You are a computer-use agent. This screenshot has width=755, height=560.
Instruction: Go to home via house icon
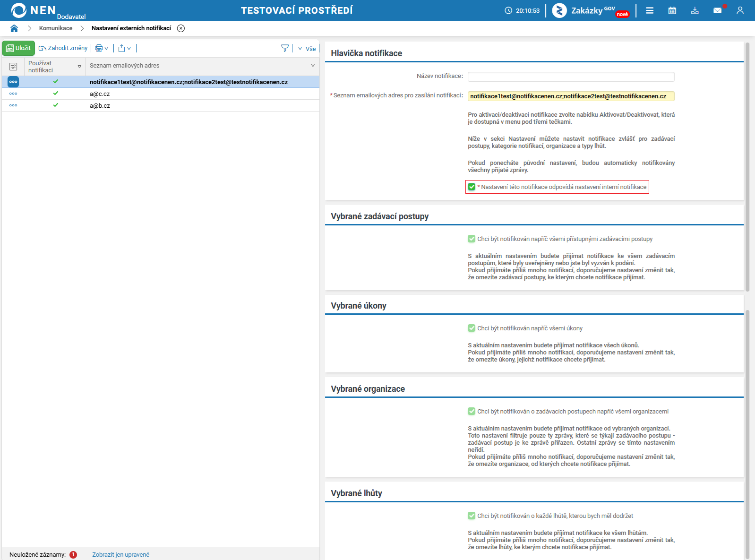point(14,28)
